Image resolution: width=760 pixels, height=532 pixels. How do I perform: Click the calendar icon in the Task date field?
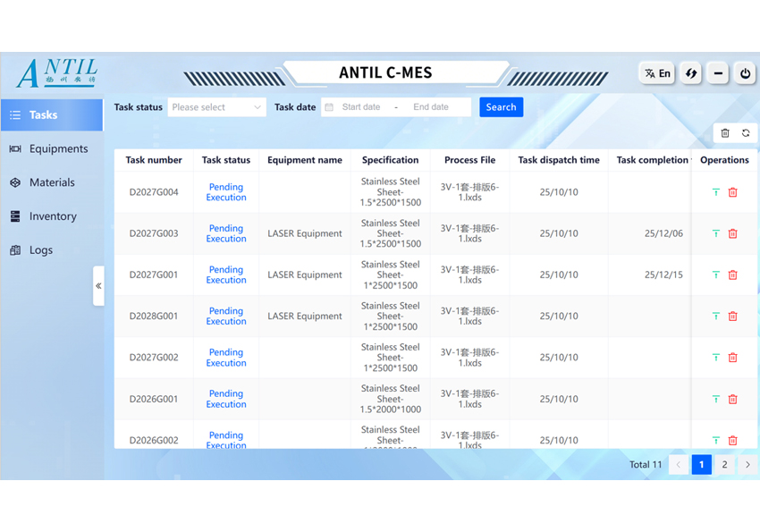click(329, 107)
